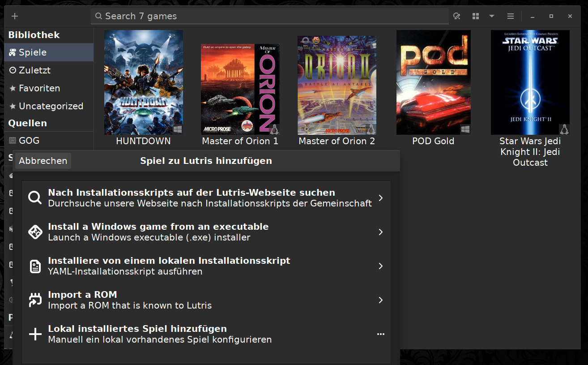Click the 'HUNTDOWN' title label
588x365 pixels.
coord(144,141)
